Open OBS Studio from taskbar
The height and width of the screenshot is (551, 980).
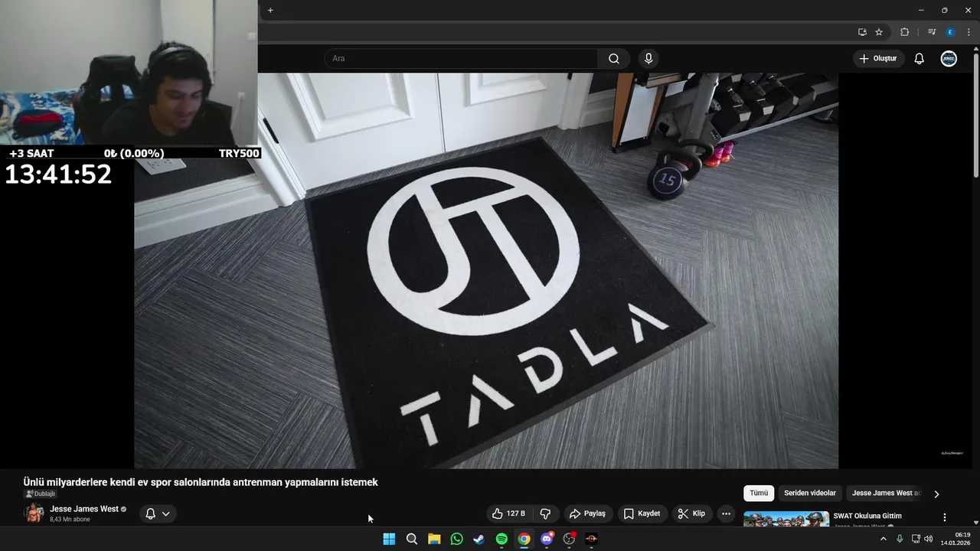(x=569, y=539)
